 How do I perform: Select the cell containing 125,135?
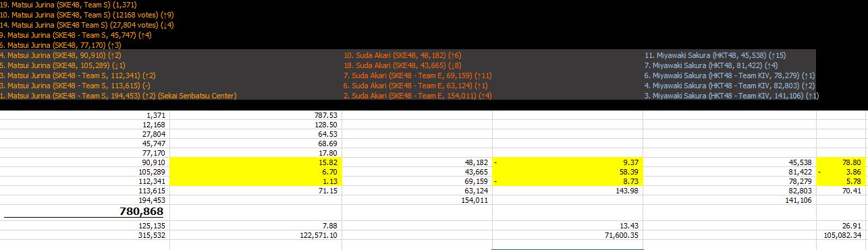(85, 226)
